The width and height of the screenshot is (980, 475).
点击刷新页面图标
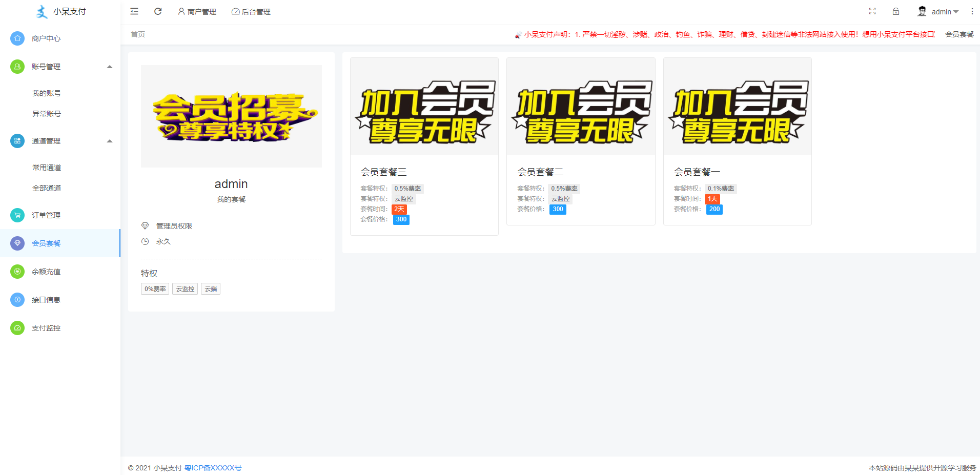click(158, 11)
